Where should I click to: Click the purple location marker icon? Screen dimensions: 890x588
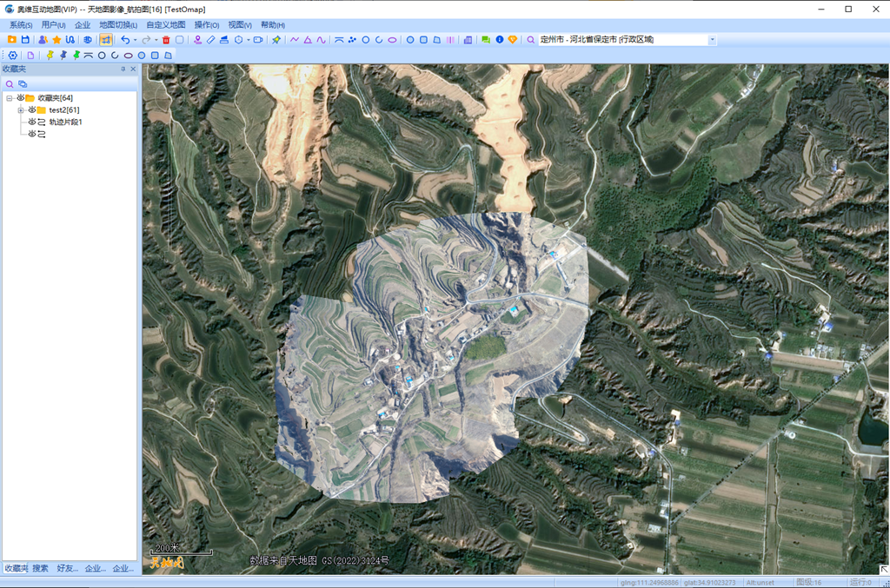[198, 40]
